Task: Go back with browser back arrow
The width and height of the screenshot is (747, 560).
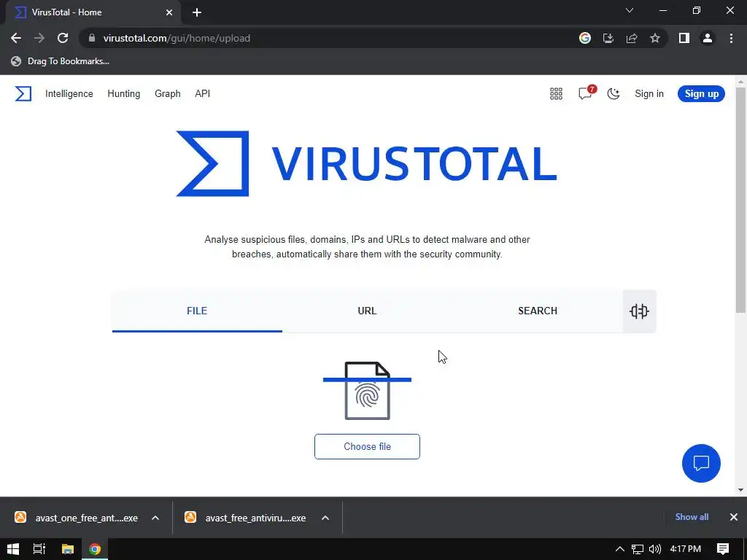Action: coord(16,38)
